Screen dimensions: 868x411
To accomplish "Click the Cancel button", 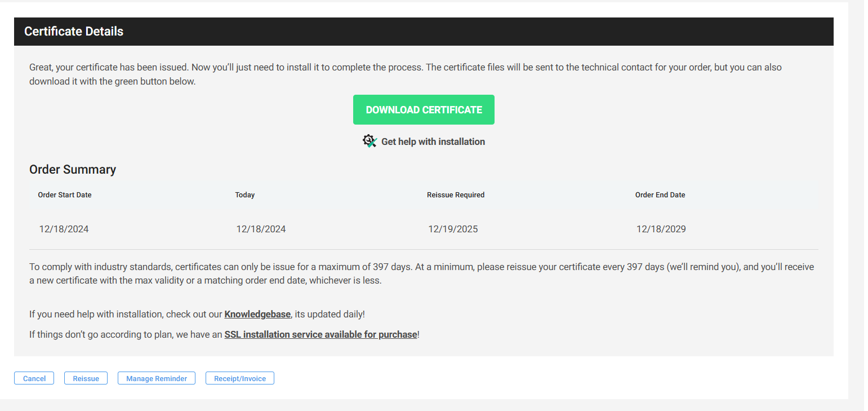I will pos(34,378).
